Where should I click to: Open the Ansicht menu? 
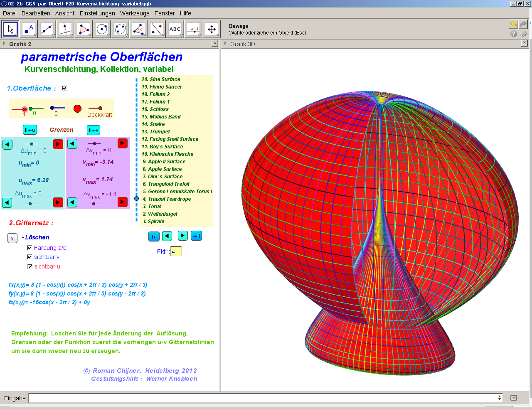pos(65,13)
